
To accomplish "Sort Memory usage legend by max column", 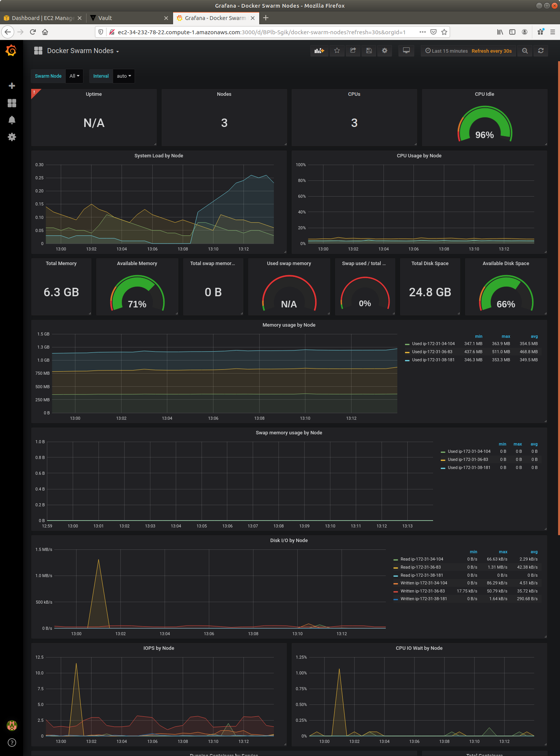I will 506,336.
